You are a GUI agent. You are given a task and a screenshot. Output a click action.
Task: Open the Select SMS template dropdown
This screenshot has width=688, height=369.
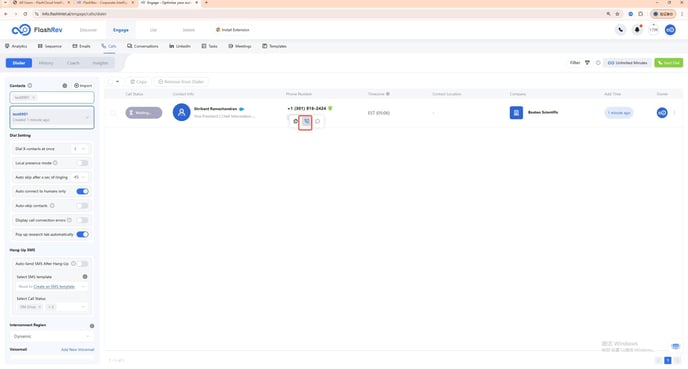[x=52, y=287]
